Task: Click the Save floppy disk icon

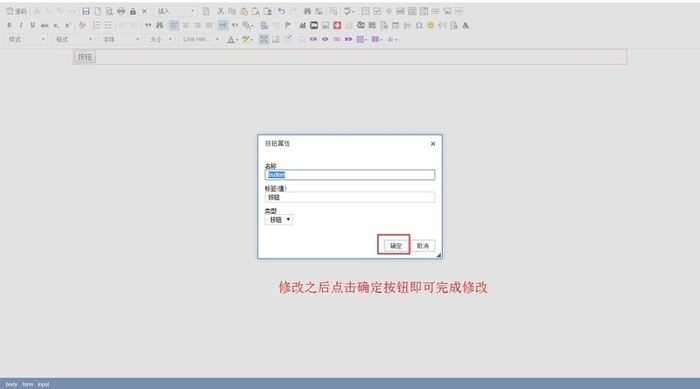Action: tap(86, 11)
